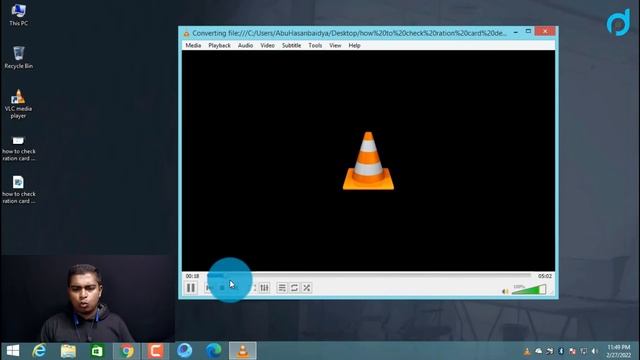The height and width of the screenshot is (360, 640).
Task: Launch Internet Explorer from taskbar
Action: pos(39,351)
